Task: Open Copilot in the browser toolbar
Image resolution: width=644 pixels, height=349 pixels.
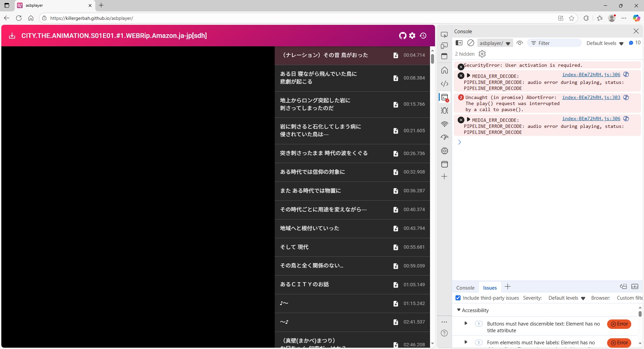Action: tap(636, 18)
